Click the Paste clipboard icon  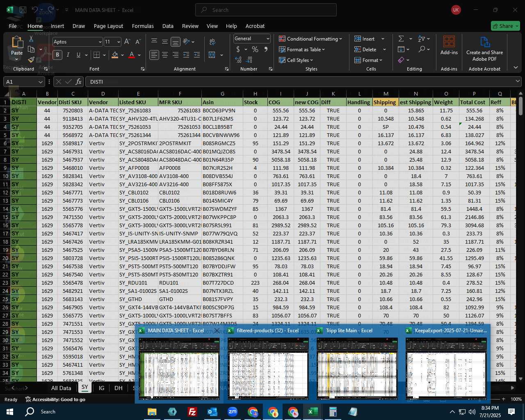[17, 42]
